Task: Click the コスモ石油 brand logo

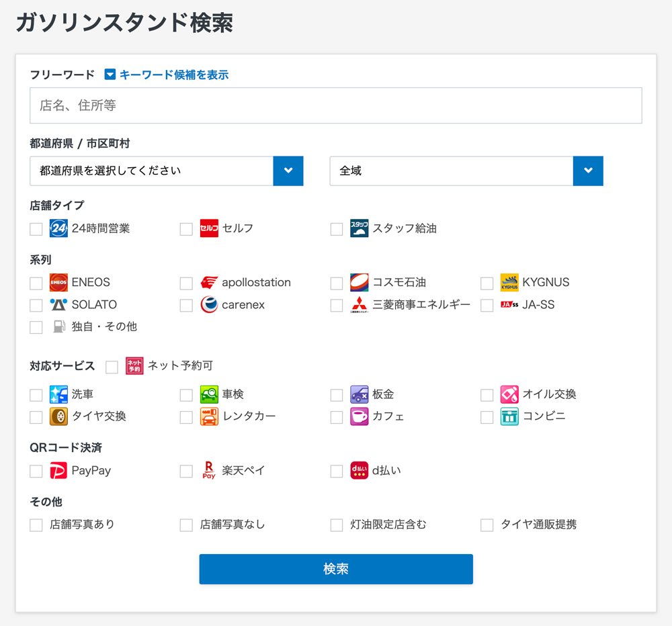Action: coord(359,282)
